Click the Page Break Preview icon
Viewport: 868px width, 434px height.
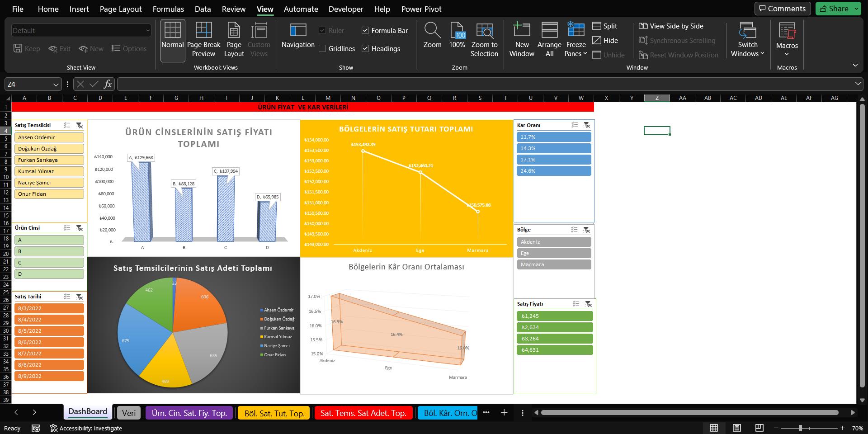tap(203, 31)
